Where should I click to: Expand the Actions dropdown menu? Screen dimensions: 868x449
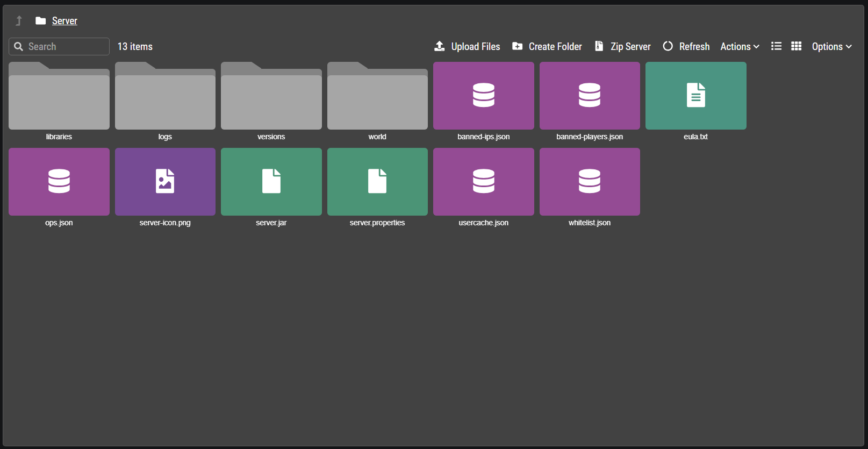[x=740, y=46]
